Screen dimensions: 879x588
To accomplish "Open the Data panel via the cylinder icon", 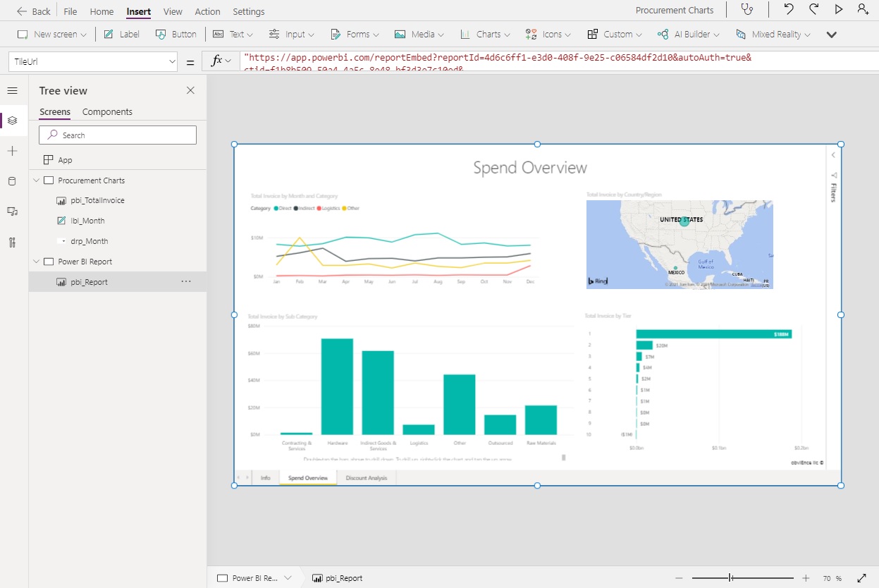I will click(12, 180).
